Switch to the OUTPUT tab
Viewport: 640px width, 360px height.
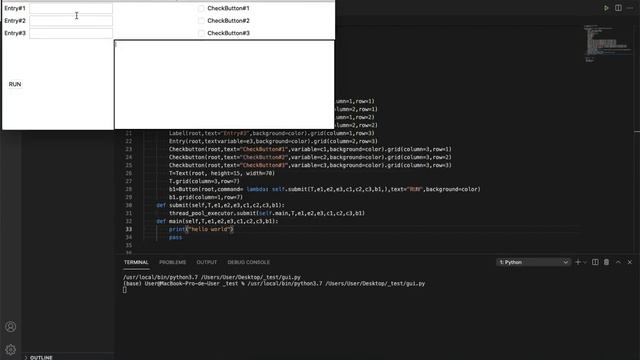(207, 262)
